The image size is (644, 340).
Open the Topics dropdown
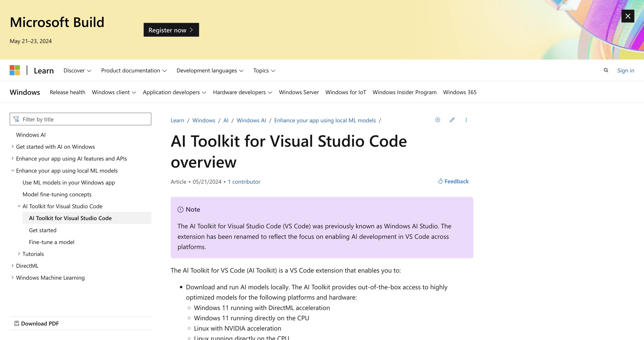coord(264,70)
